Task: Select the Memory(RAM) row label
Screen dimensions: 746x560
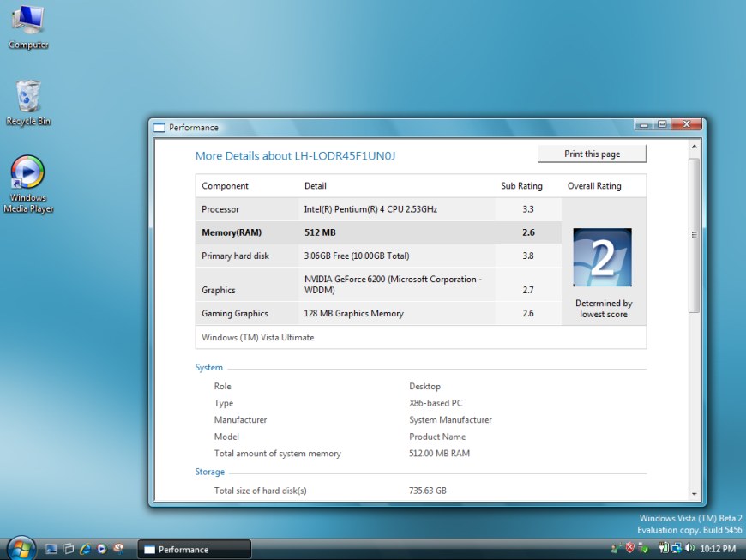Action: (x=232, y=232)
